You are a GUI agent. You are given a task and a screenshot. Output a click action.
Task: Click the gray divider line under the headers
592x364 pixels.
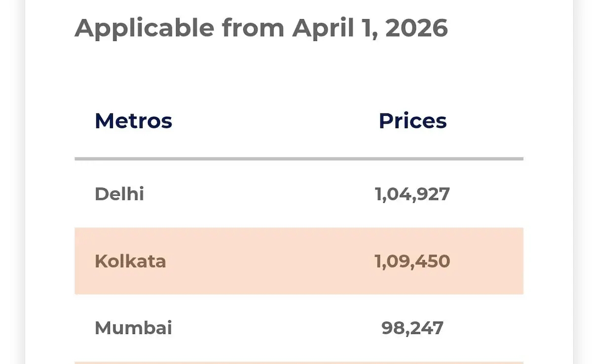coord(298,159)
